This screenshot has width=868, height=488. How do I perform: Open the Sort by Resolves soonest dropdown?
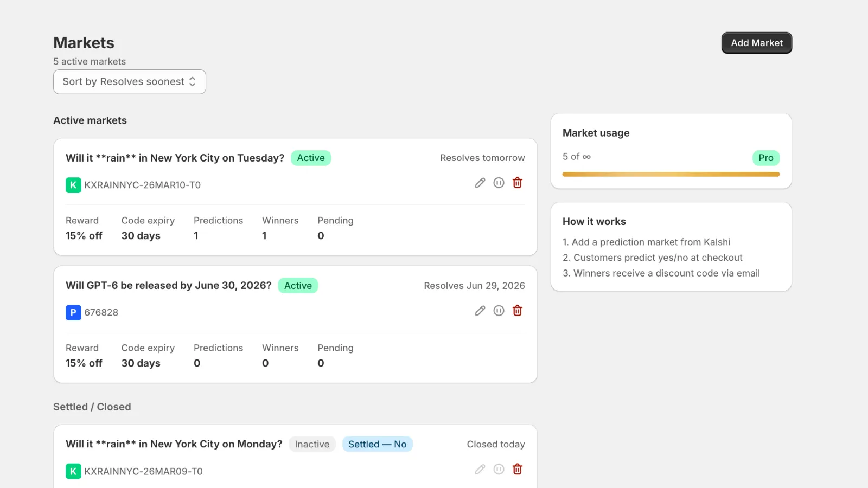(x=129, y=81)
